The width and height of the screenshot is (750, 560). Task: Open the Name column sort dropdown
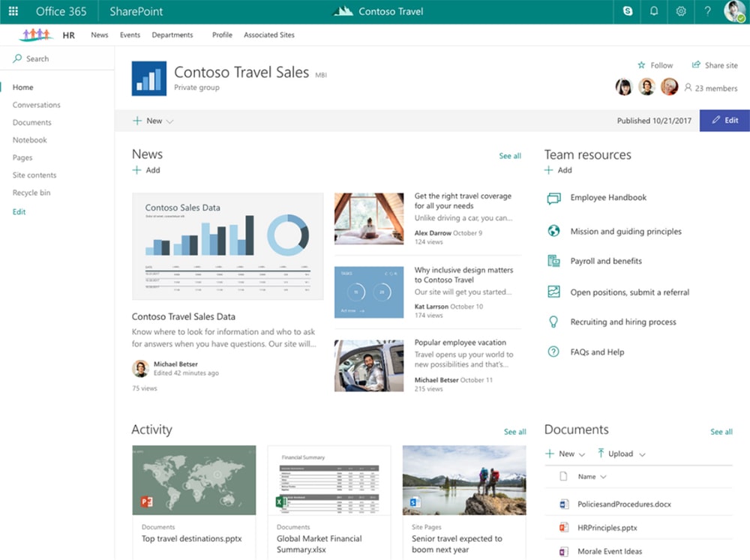pos(603,477)
